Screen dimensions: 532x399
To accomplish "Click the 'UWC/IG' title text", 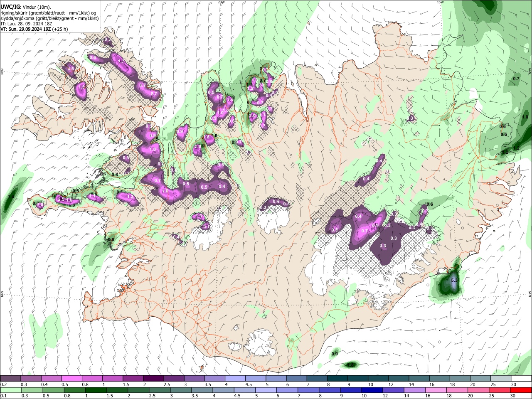I will coord(10,7).
